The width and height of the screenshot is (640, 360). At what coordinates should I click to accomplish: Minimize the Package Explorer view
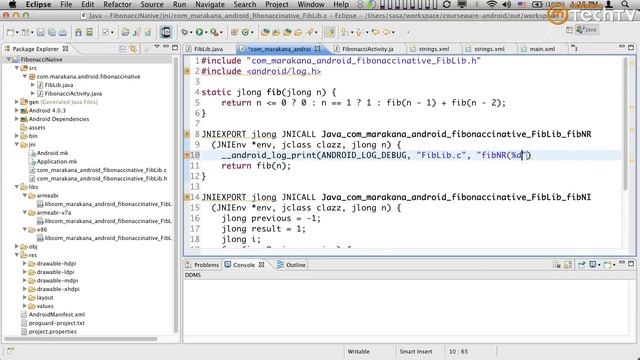pyautogui.click(x=166, y=47)
